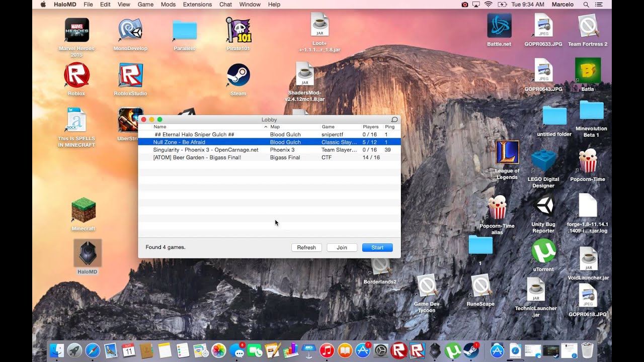This screenshot has height=362, width=644.
Task: Open the Wi-Fi status menu
Action: [488, 5]
